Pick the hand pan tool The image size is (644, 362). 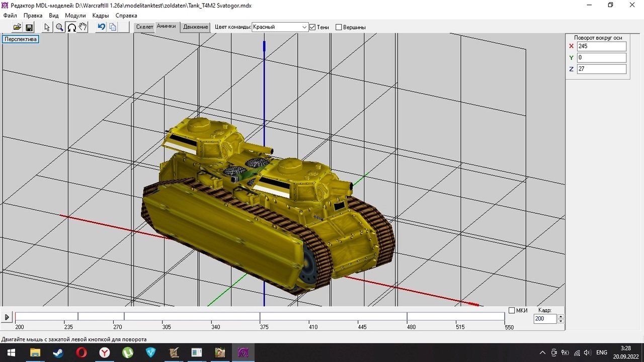tap(83, 27)
